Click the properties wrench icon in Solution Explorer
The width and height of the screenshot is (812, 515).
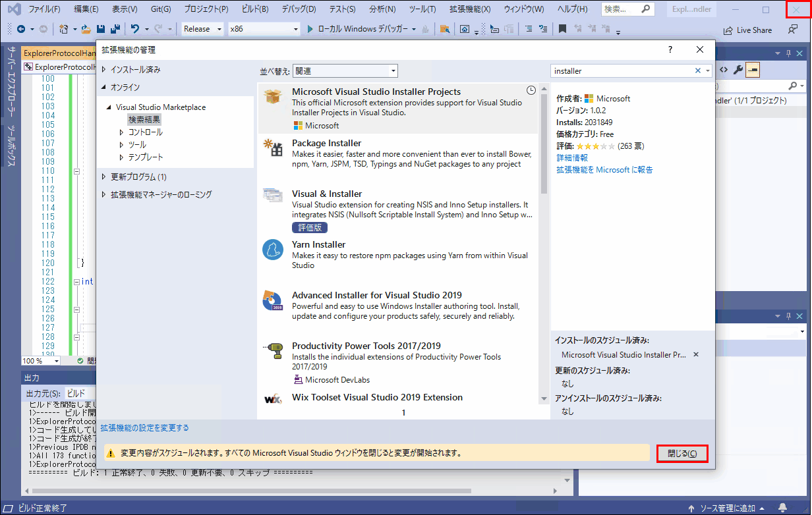pos(738,70)
